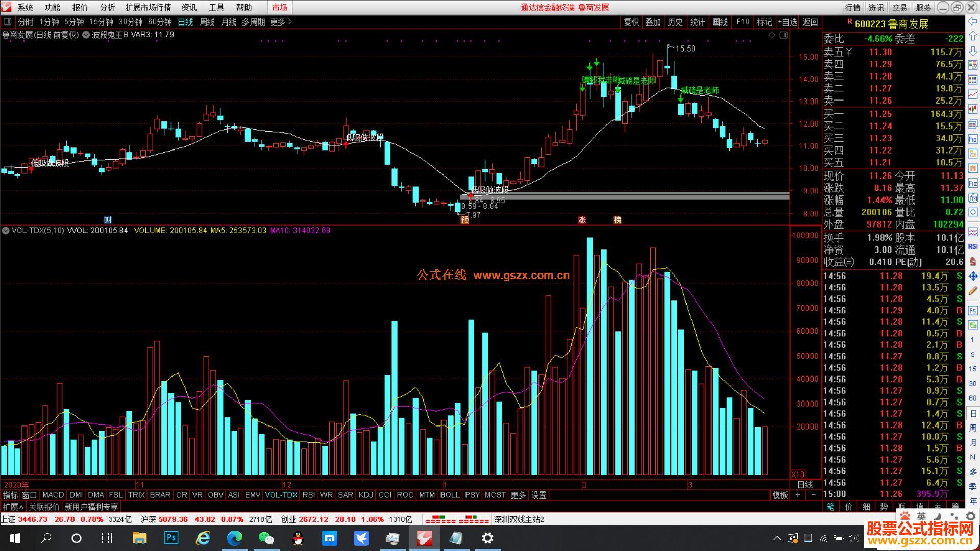Click the +自选 add to watchlist button
Viewport: 980px width, 551px height.
point(788,22)
